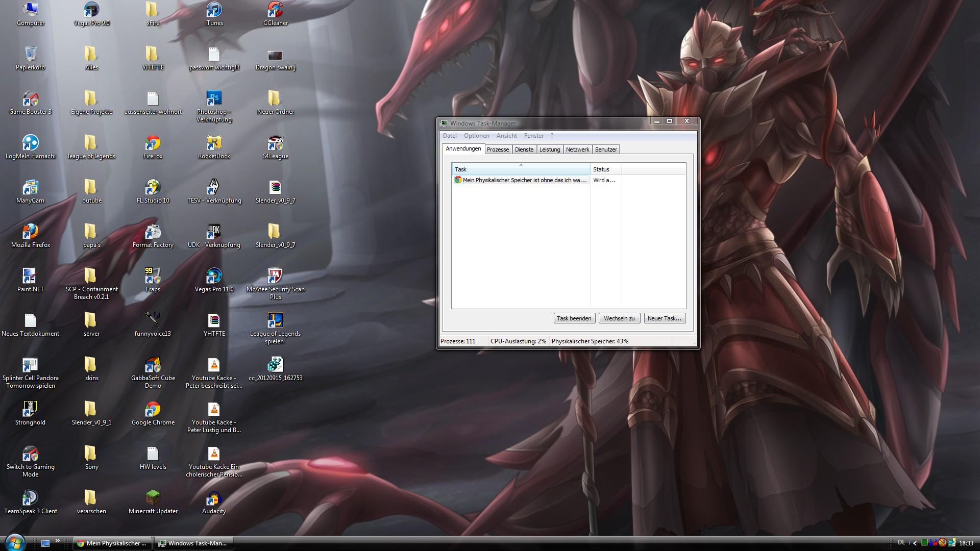Open the Optionen menu
Viewport: 980px width, 551px height.
pos(476,136)
